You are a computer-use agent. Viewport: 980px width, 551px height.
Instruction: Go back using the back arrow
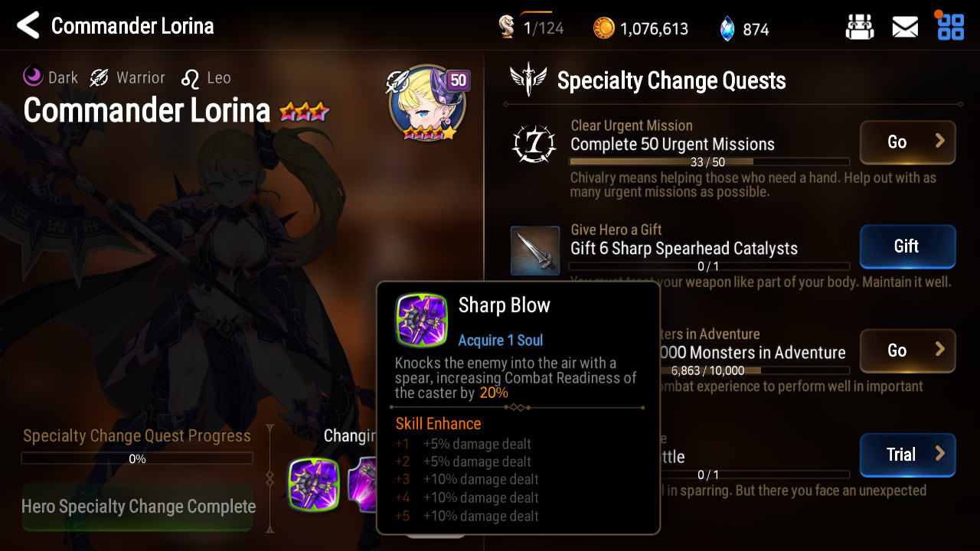[28, 25]
